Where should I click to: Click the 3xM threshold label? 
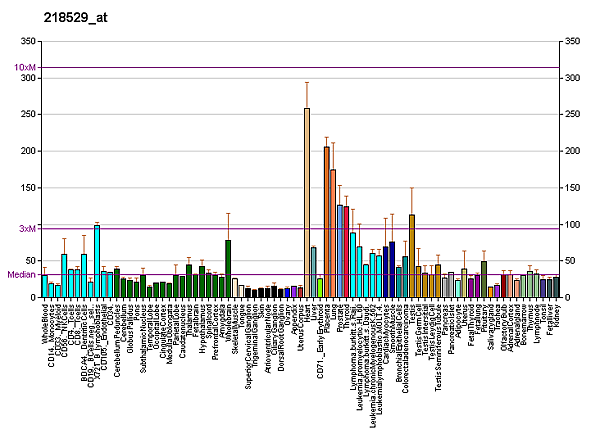click(x=27, y=228)
